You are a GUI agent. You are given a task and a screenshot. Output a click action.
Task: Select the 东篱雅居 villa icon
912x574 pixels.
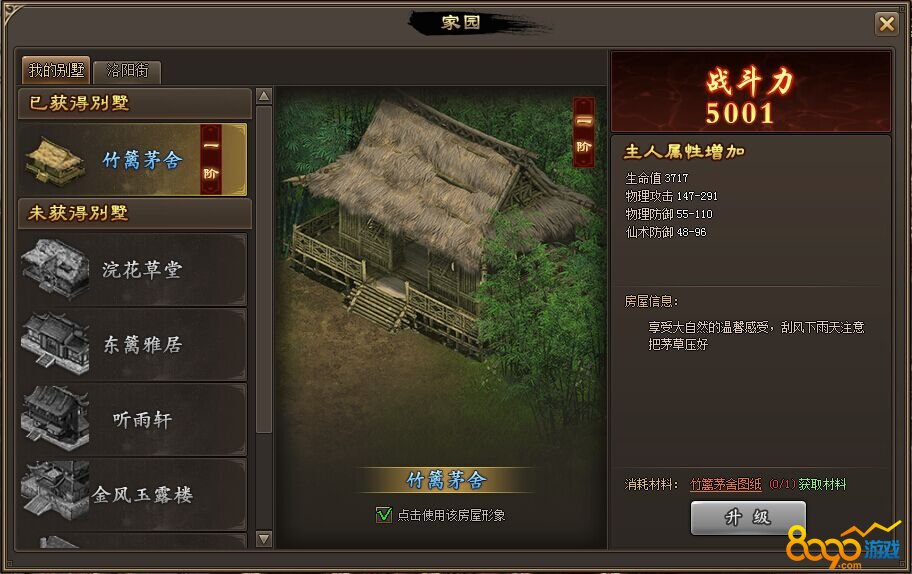tap(56, 343)
